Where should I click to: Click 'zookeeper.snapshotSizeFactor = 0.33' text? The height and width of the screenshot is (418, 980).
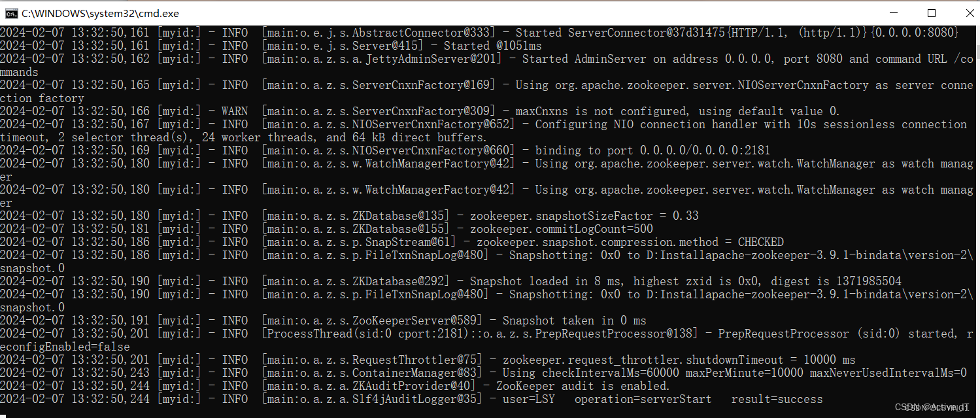(585, 216)
